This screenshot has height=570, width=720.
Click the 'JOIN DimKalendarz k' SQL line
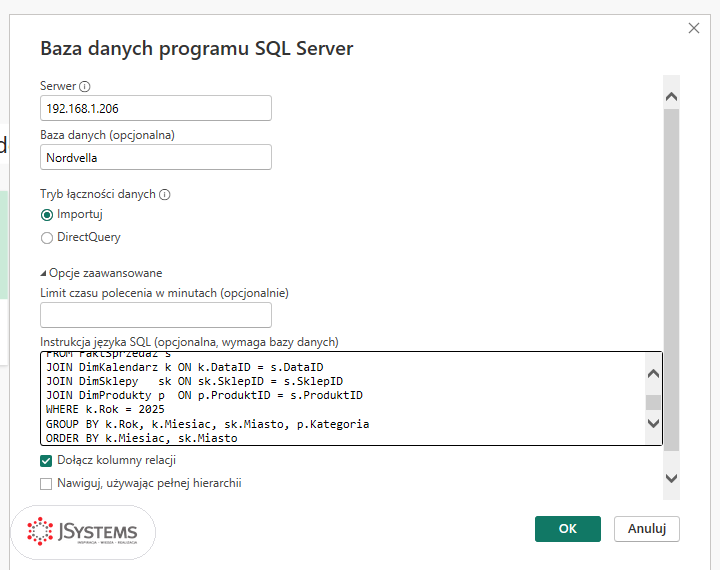coord(185,367)
